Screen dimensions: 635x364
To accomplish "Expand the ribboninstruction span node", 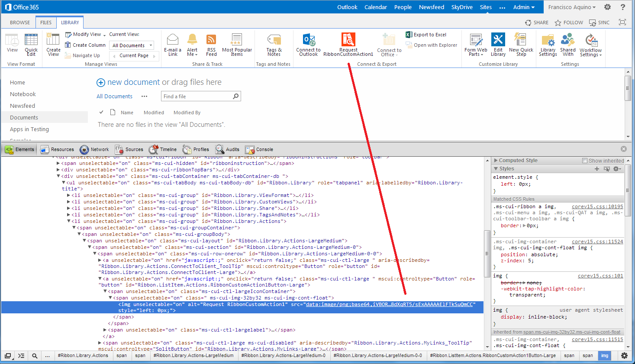I will (58, 164).
